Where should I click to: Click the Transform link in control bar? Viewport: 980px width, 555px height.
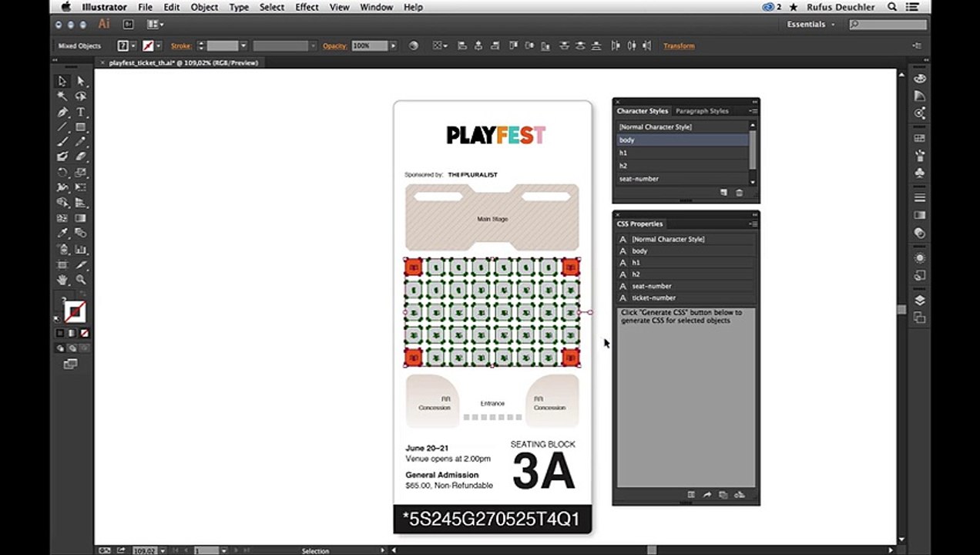[x=679, y=46]
